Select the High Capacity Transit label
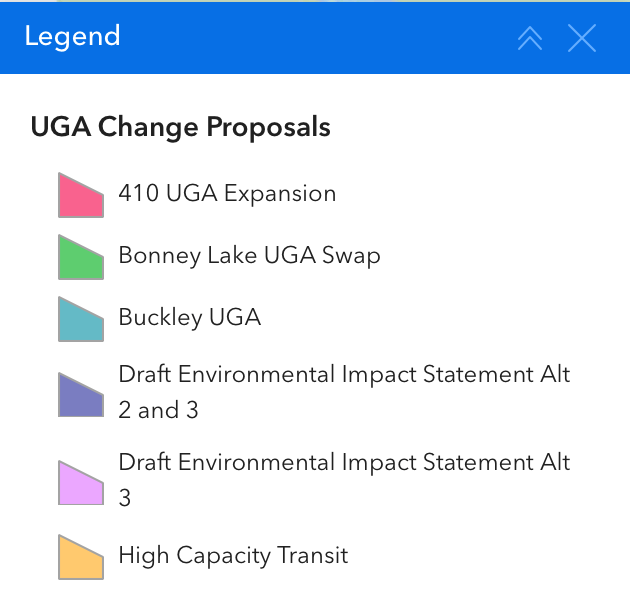Image resolution: width=630 pixels, height=598 pixels. (233, 555)
